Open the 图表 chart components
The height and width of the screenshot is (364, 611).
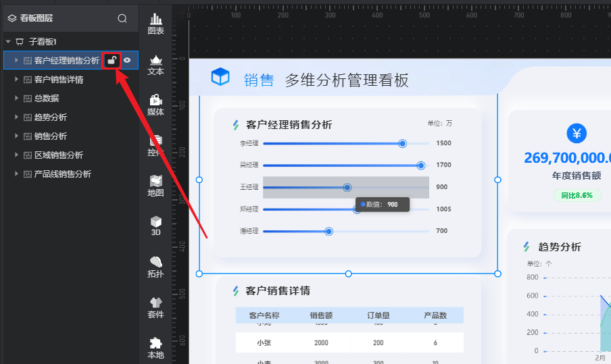156,24
